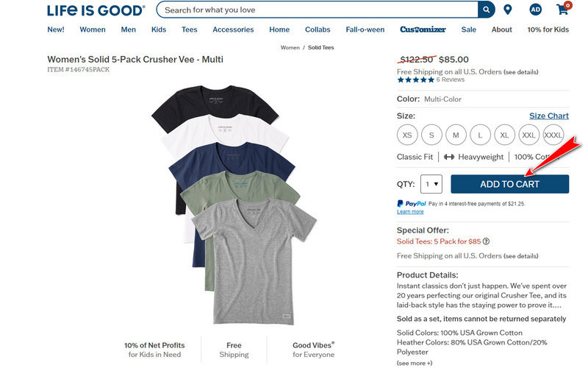Screen dimensions: 588x368
Task: Open the Tees menu
Action: 190,29
